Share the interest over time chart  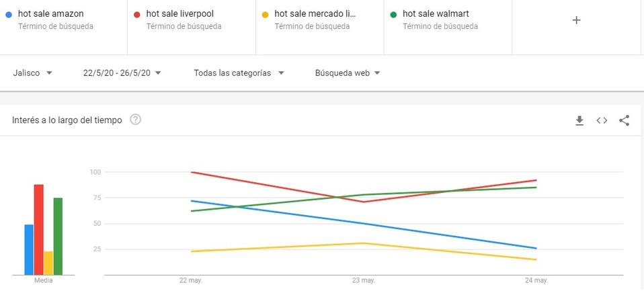(x=624, y=120)
